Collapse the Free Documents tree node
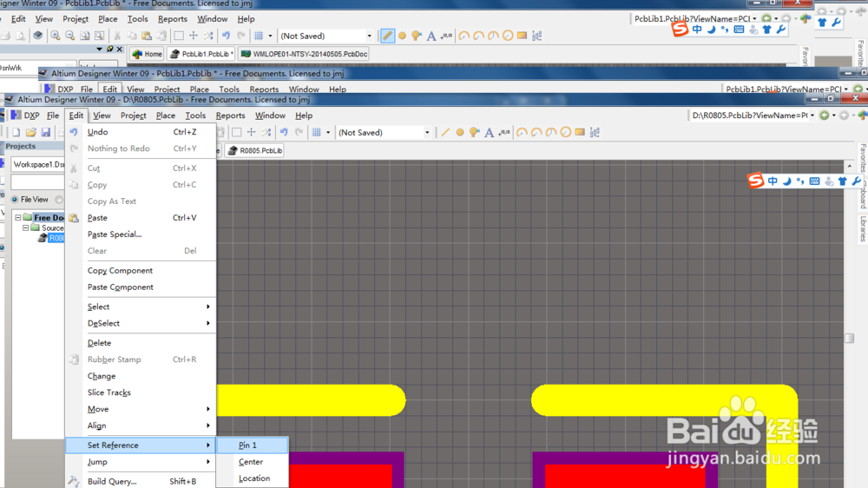 [x=18, y=218]
